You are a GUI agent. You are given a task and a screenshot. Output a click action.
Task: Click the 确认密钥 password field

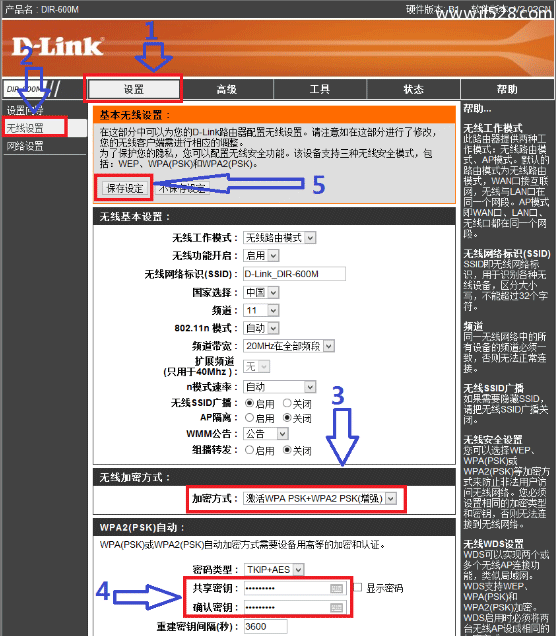coord(295,607)
